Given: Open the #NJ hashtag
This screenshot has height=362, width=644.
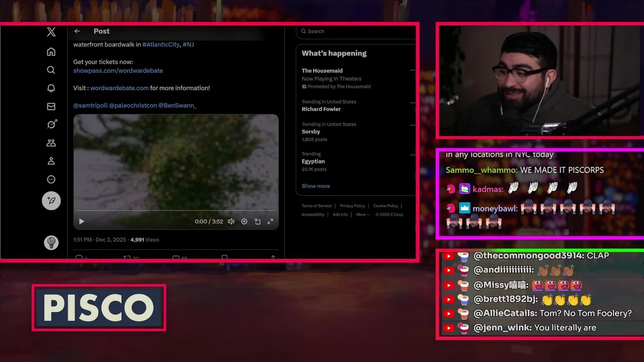Looking at the screenshot, I should point(188,44).
